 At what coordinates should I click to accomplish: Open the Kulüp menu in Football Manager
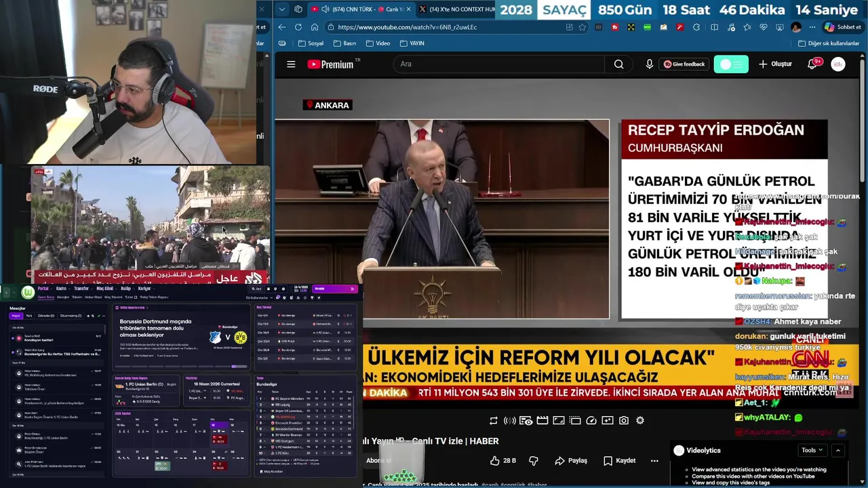point(126,289)
